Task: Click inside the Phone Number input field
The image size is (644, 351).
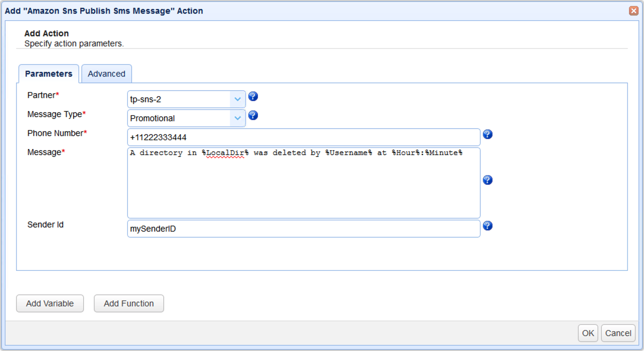Action: (x=297, y=137)
